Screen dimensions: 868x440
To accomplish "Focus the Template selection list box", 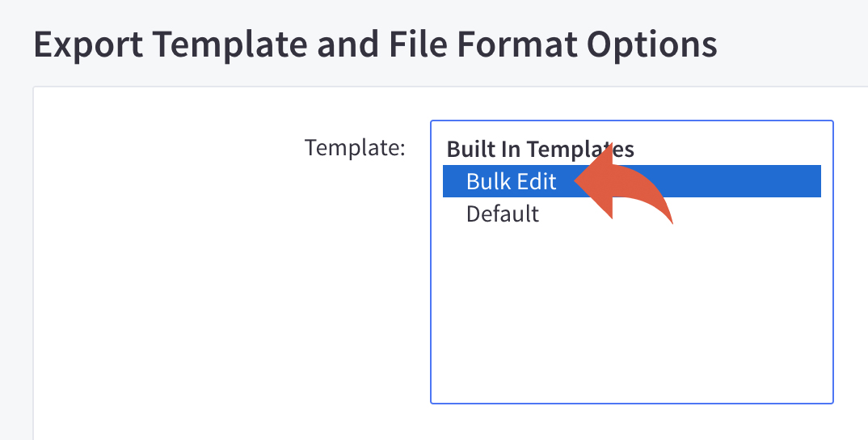I will 632,262.
